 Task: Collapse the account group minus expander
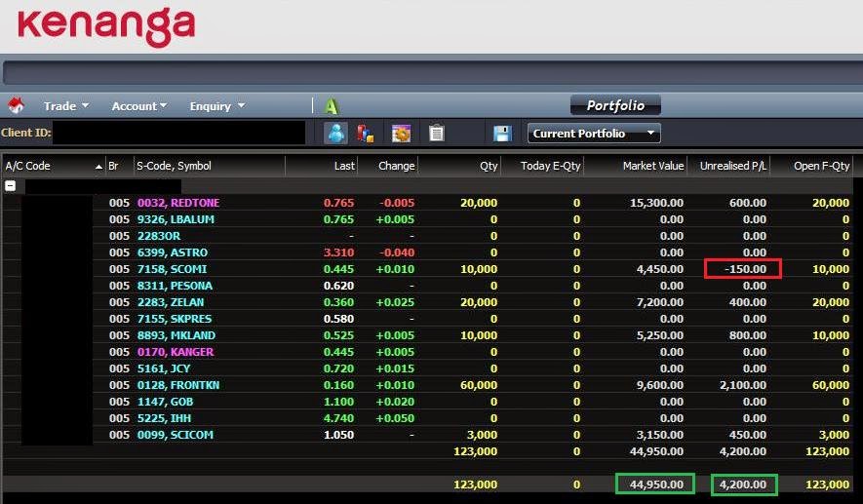click(10, 186)
